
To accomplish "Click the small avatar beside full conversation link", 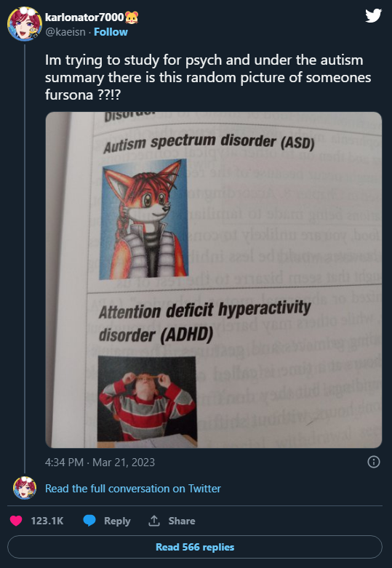I will [25, 488].
